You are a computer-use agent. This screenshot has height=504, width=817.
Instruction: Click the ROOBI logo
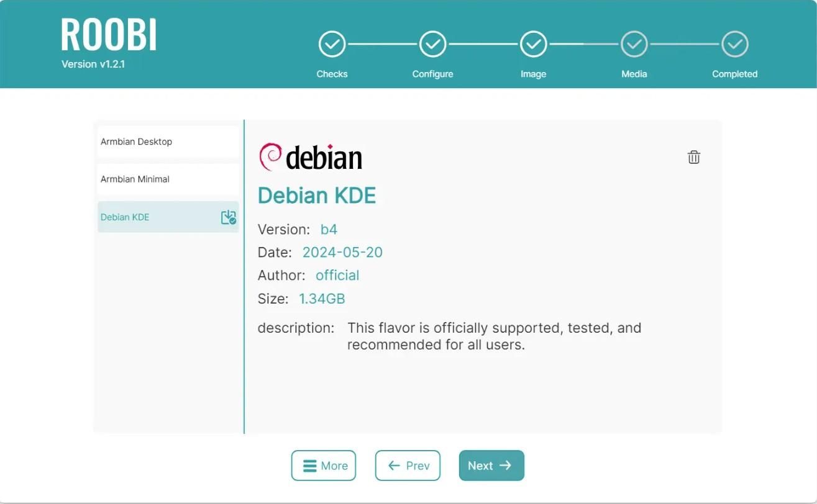pyautogui.click(x=109, y=35)
